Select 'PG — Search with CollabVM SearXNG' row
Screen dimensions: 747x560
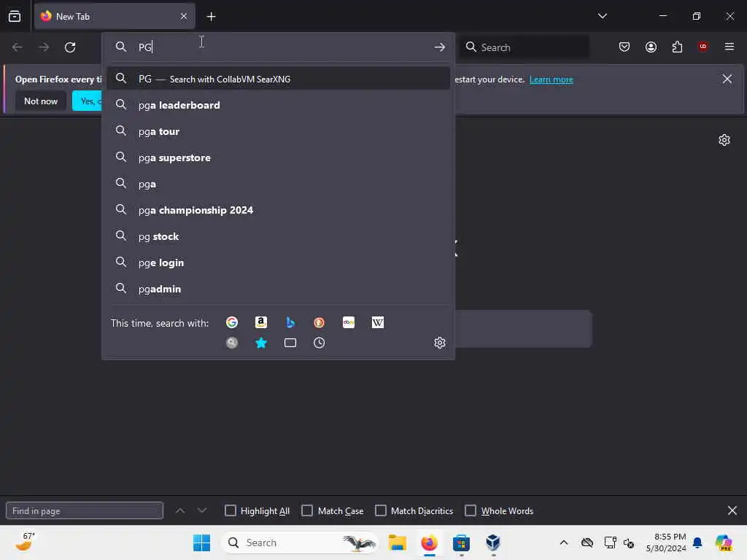(278, 79)
